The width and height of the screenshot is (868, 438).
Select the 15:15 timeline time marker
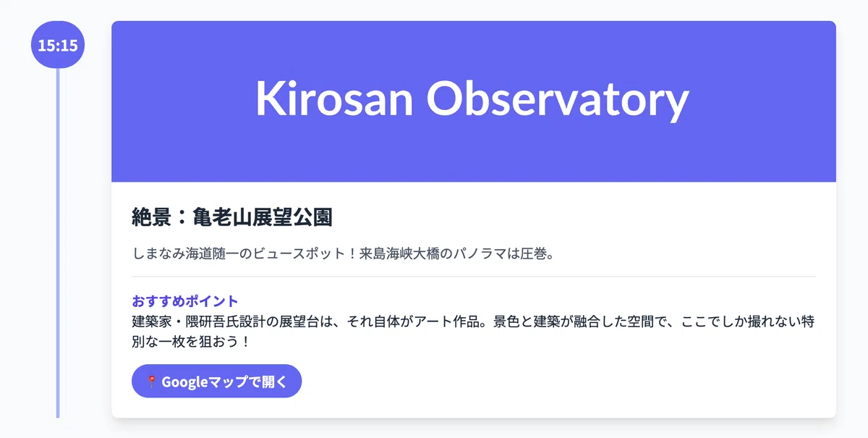[58, 45]
